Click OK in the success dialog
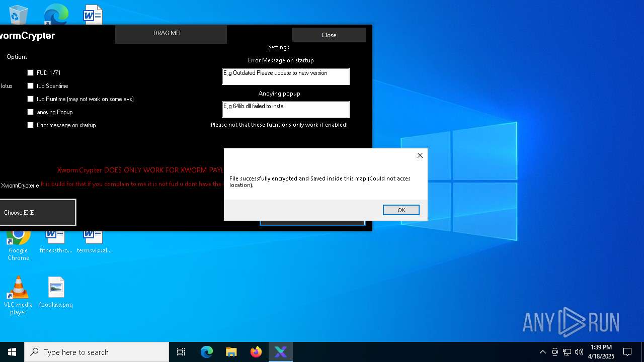The image size is (644, 362). (401, 210)
